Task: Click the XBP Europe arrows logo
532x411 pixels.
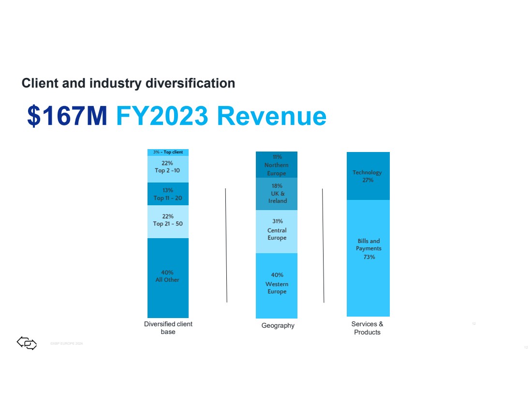Action: point(27,343)
